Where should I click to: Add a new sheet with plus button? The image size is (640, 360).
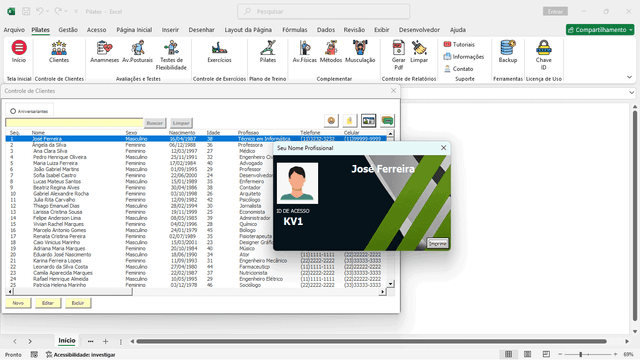pyautogui.click(x=105, y=341)
